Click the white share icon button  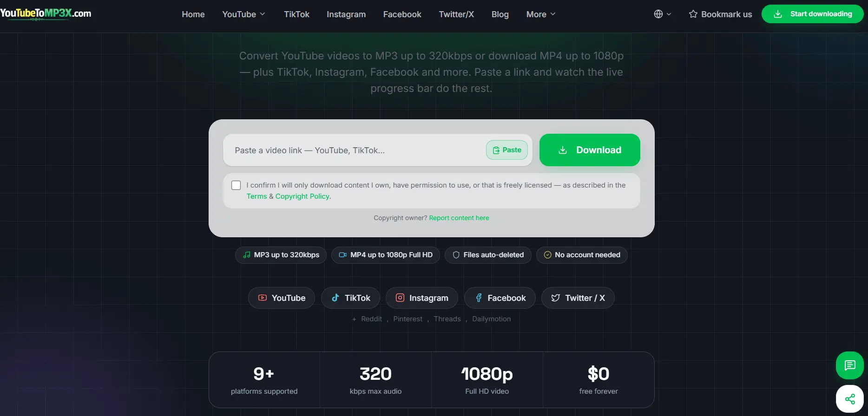(x=850, y=399)
